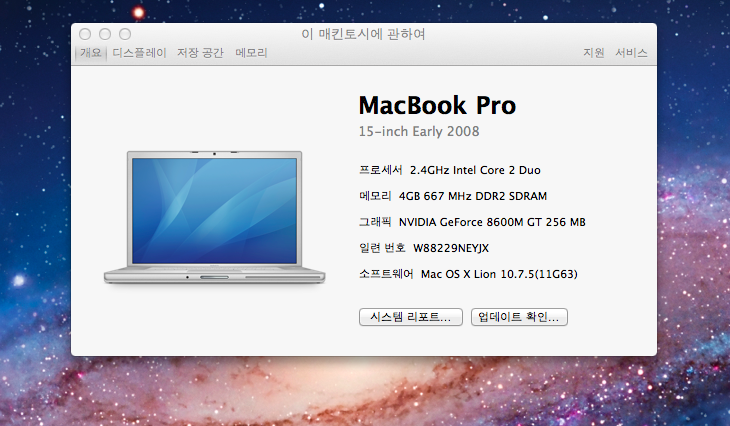Screen dimensions: 730x426
Task: Click the zoom button in the title bar
Action: pos(124,34)
